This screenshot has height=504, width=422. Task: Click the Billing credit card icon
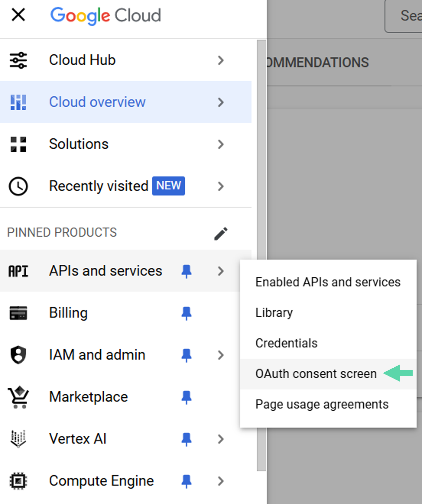pos(18,313)
